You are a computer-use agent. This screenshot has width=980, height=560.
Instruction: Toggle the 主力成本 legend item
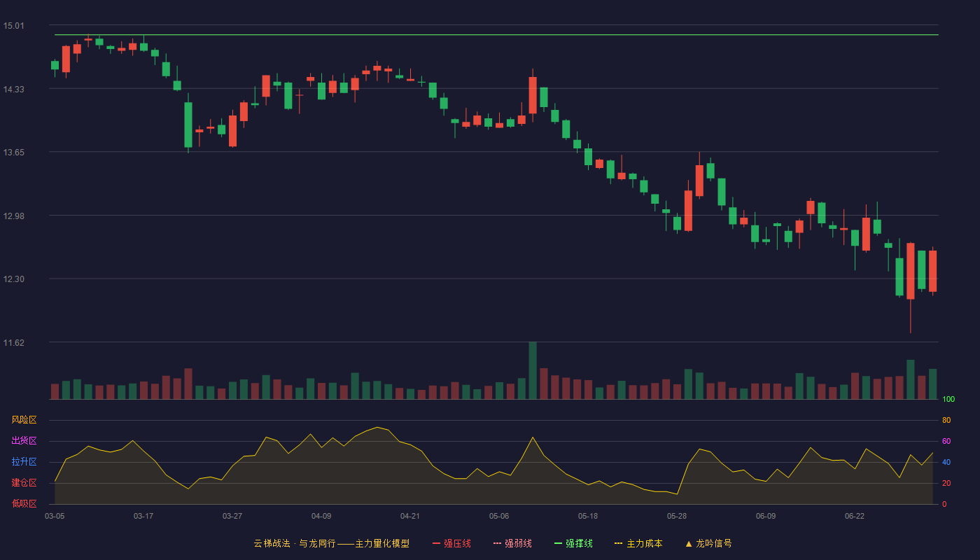click(x=638, y=543)
